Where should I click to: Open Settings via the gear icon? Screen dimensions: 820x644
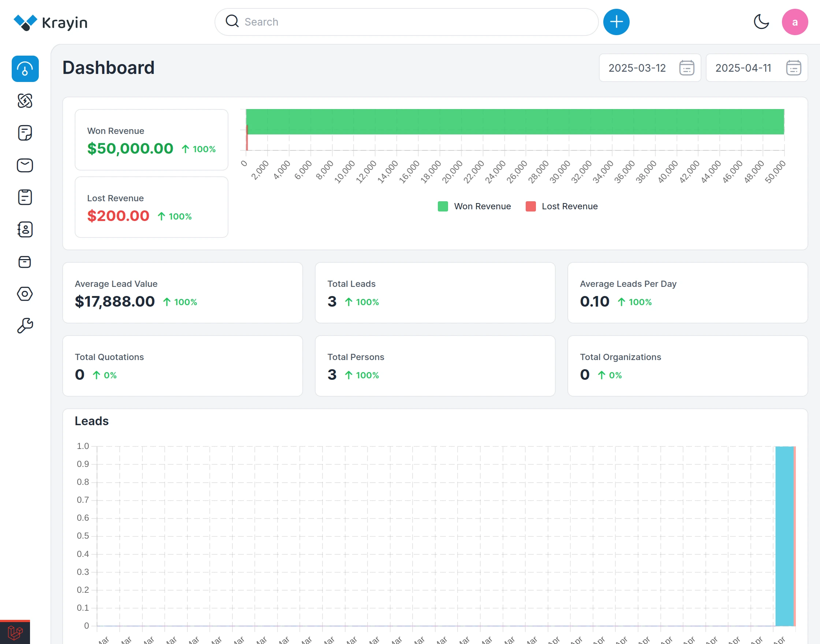(x=25, y=294)
